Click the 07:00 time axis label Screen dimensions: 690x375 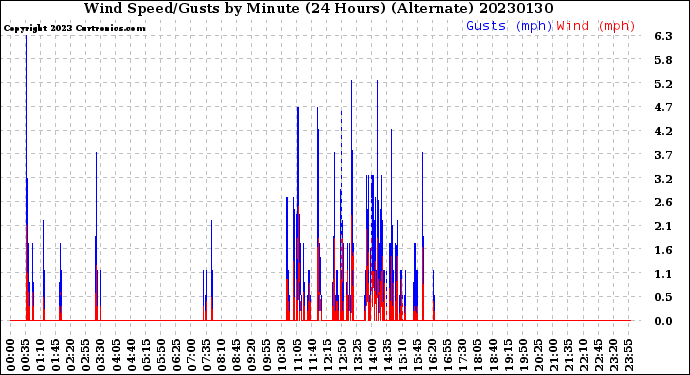coord(191,355)
